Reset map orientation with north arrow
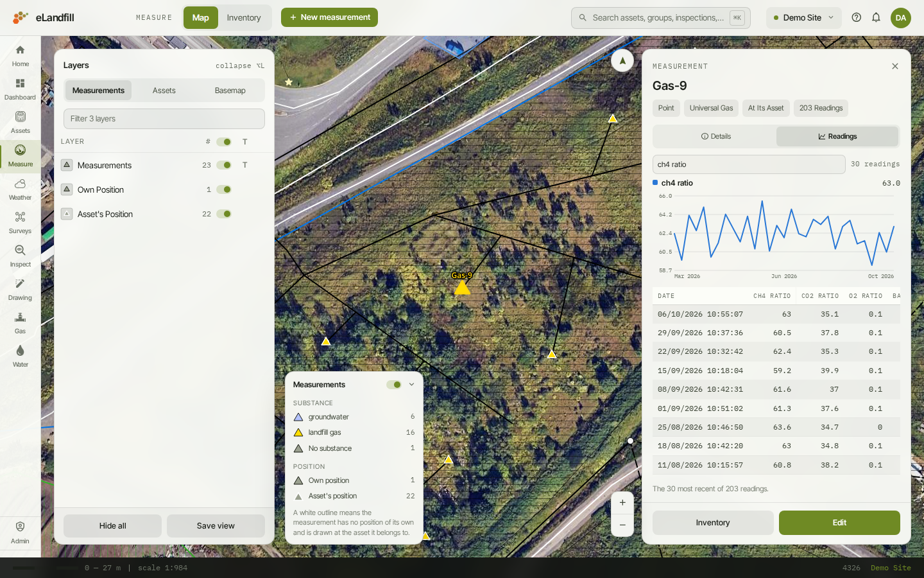This screenshot has width=924, height=578. pos(622,60)
